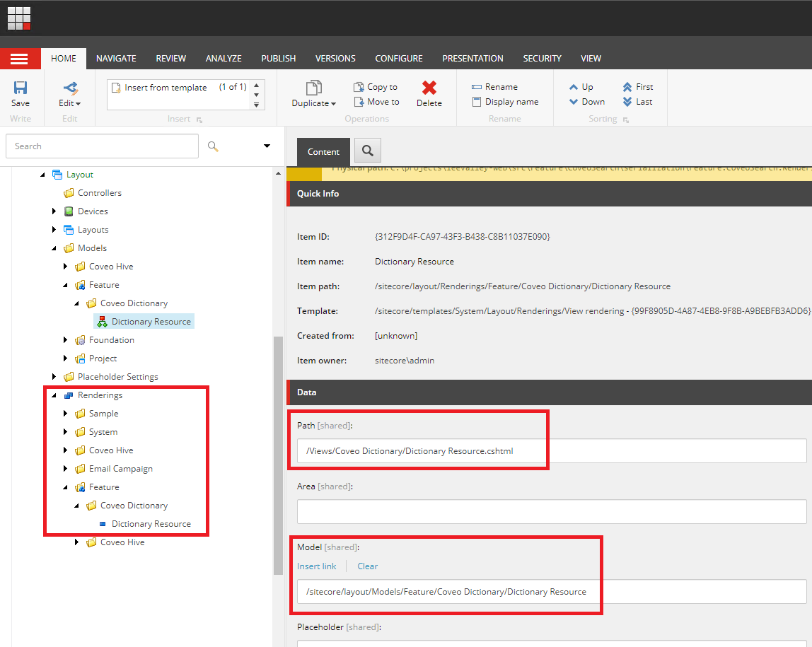Click the Edit pencil icon
812x647 pixels.
tap(71, 88)
